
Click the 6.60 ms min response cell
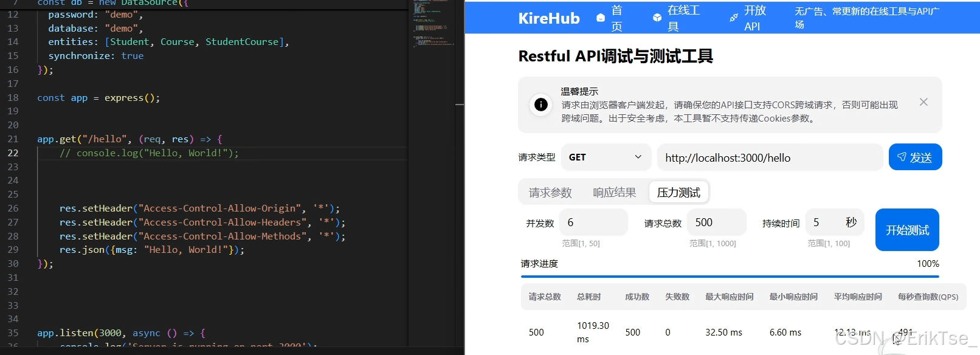785,333
